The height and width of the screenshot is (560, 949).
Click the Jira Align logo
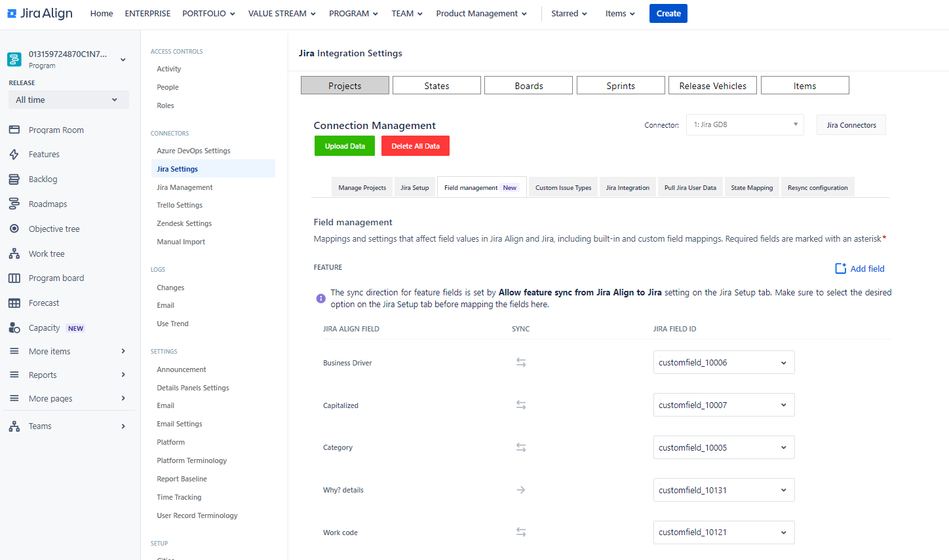pos(40,13)
